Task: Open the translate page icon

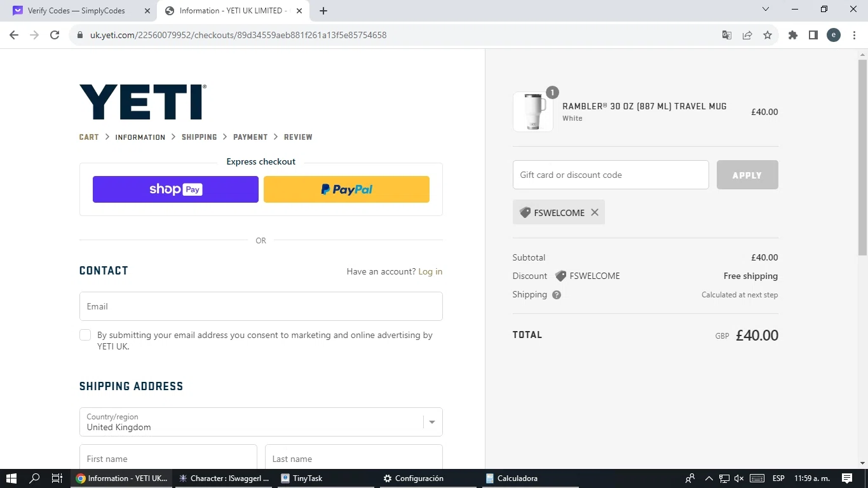Action: pyautogui.click(x=727, y=35)
